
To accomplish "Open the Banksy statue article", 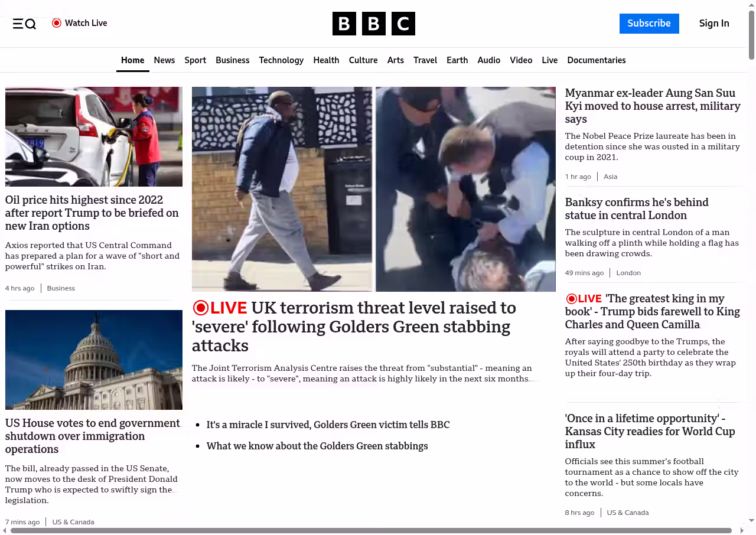I will 636,208.
